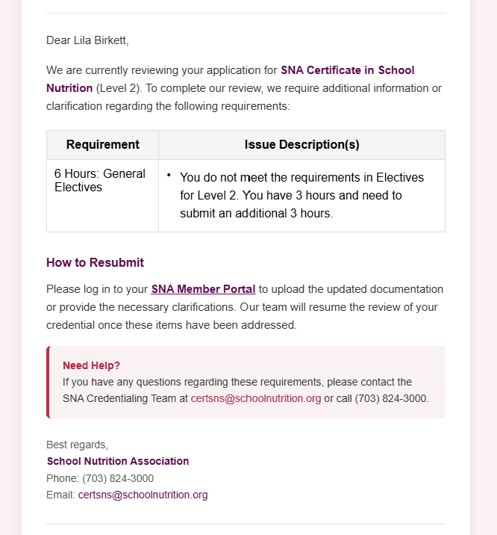Click the Need Help? heading

pos(91,365)
